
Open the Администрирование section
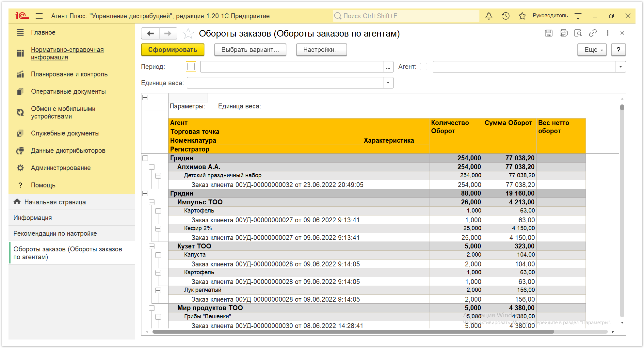[x=61, y=168]
